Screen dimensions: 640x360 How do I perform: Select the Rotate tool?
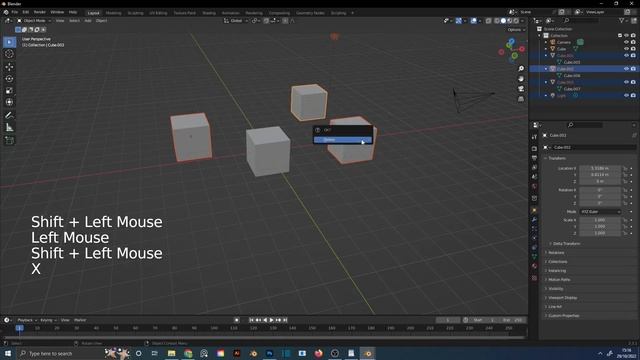pyautogui.click(x=9, y=78)
